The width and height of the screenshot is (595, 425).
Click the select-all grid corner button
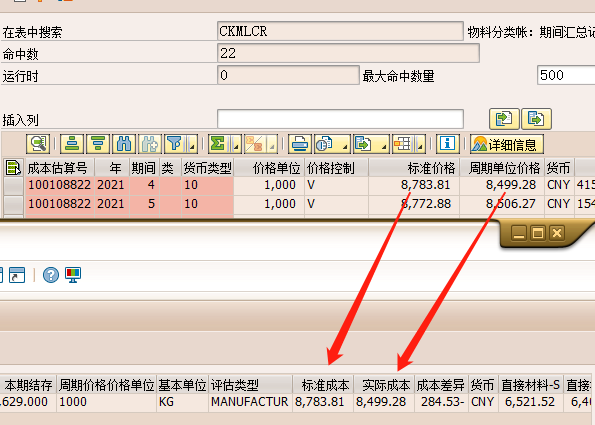pyautogui.click(x=13, y=167)
